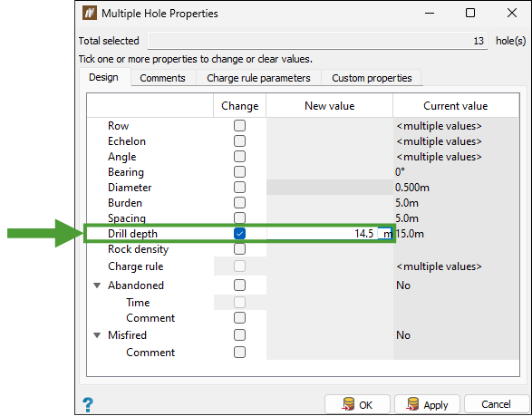Click the Apply button
This screenshot has width=532, height=416.
click(427, 404)
